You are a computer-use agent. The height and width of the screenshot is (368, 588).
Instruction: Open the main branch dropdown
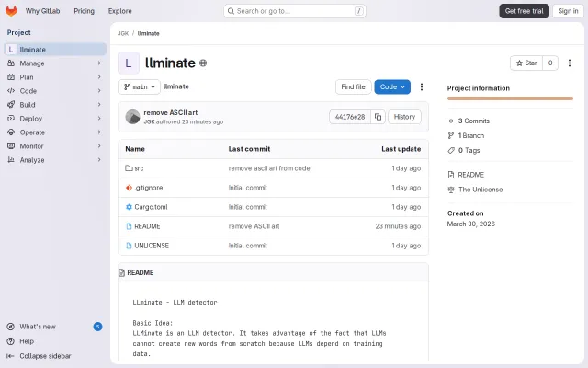coord(139,86)
